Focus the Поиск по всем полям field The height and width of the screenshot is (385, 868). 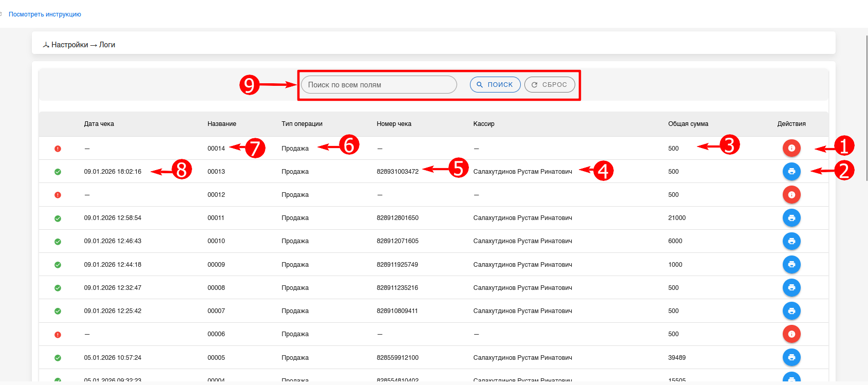[x=379, y=85]
